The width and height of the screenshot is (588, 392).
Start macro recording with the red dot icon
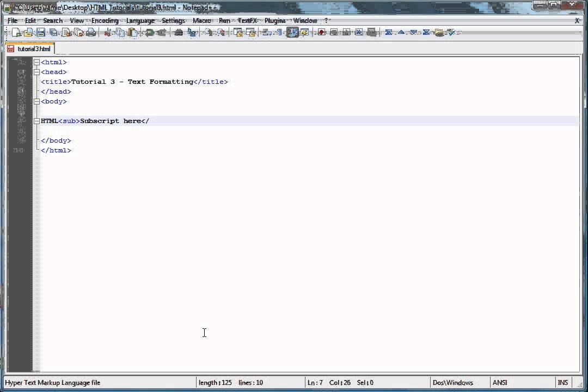(x=321, y=33)
